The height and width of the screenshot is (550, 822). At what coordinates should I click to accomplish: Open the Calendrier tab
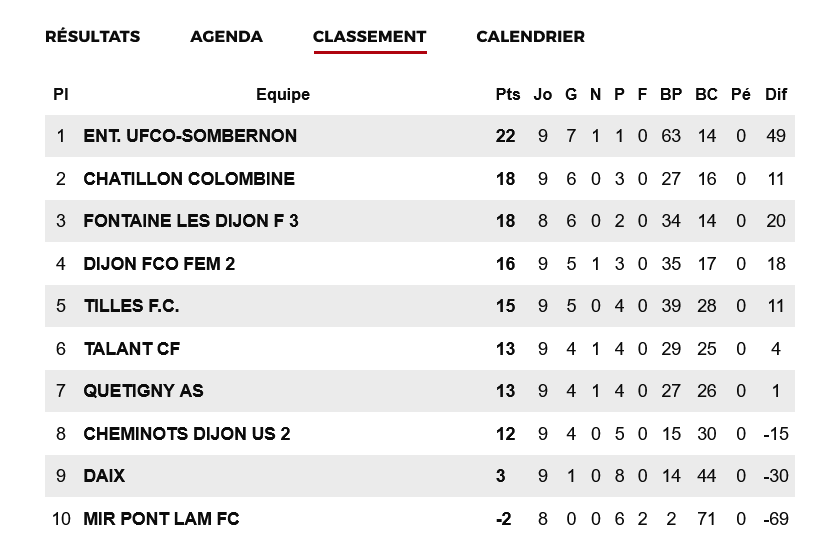tap(530, 37)
